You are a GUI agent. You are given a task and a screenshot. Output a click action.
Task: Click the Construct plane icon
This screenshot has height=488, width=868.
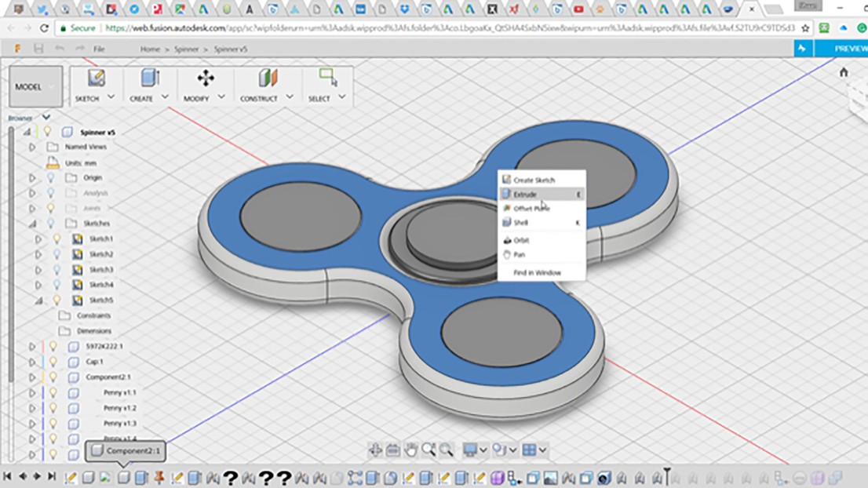pyautogui.click(x=268, y=78)
